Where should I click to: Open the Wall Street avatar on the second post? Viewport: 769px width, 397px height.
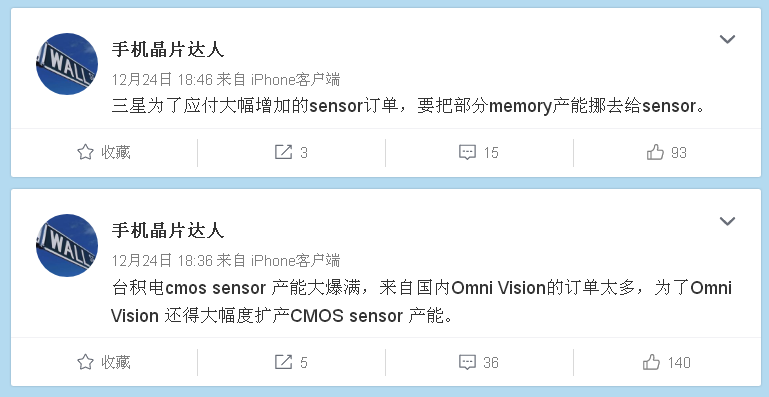pyautogui.click(x=67, y=245)
